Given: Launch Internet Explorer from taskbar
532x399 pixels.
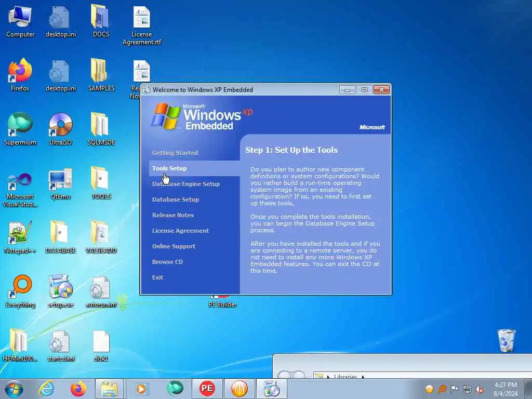Looking at the screenshot, I should pos(46,389).
